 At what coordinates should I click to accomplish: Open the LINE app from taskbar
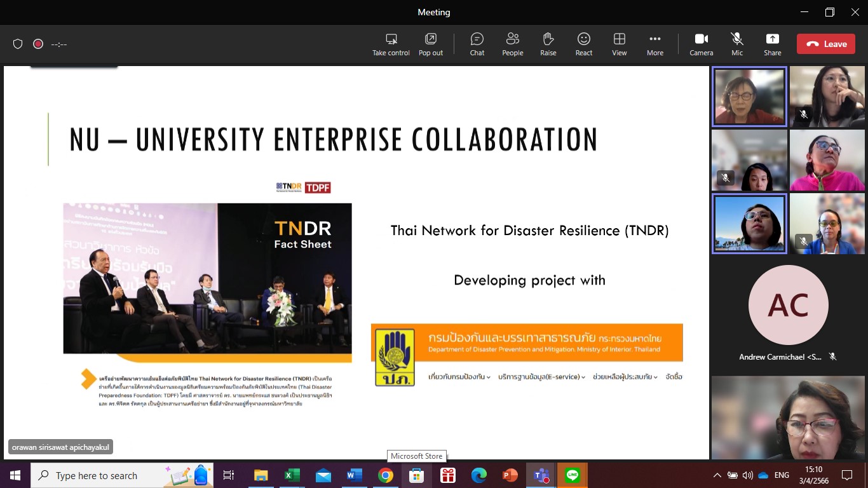pyautogui.click(x=573, y=475)
